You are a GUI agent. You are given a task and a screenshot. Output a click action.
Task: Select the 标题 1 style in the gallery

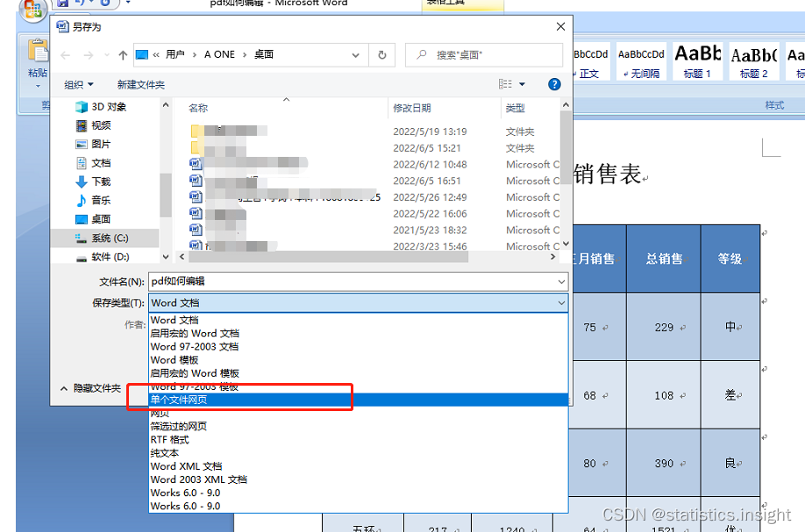coord(696,60)
